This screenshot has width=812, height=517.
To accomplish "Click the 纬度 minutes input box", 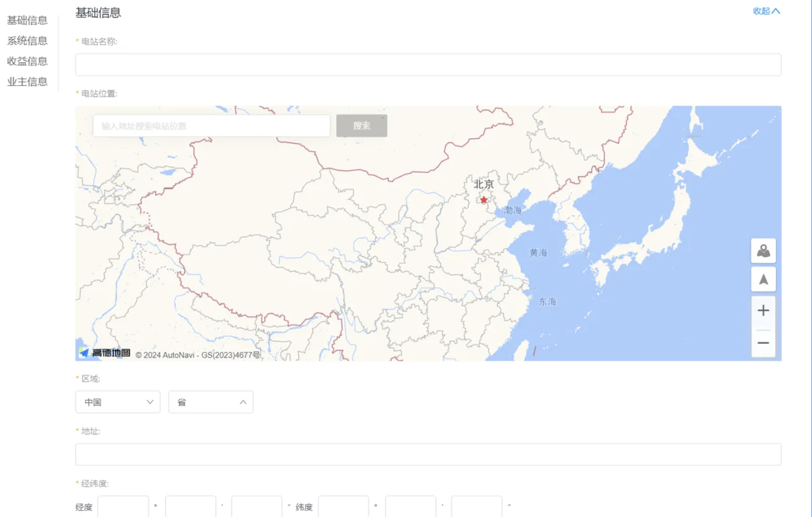I will [x=410, y=507].
